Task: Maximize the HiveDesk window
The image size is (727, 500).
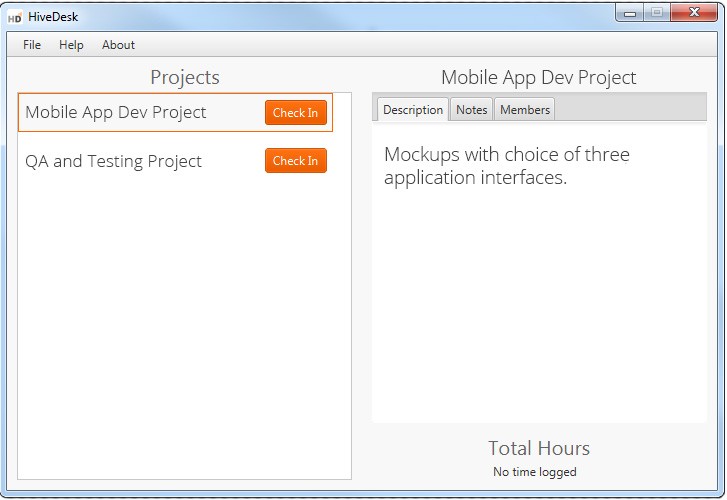Action: (656, 13)
